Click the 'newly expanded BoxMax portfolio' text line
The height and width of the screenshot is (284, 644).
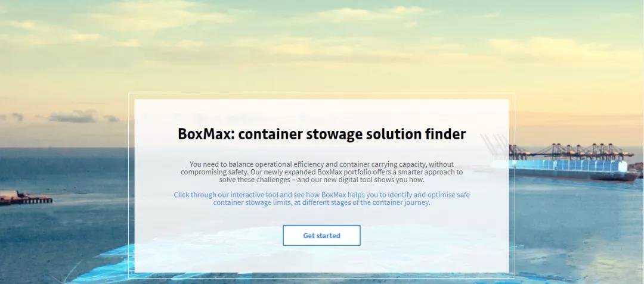click(321, 171)
